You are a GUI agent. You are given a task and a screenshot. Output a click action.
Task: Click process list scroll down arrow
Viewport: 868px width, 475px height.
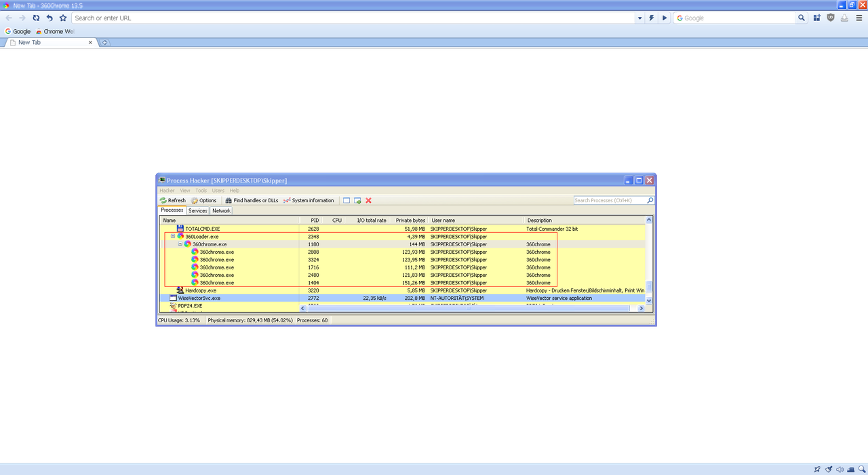[x=649, y=301]
